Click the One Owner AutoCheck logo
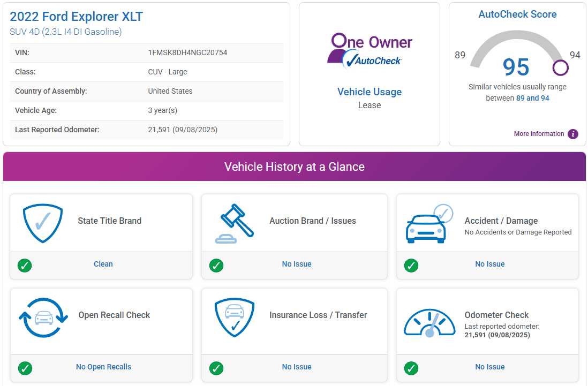This screenshot has width=588, height=386. click(x=370, y=50)
